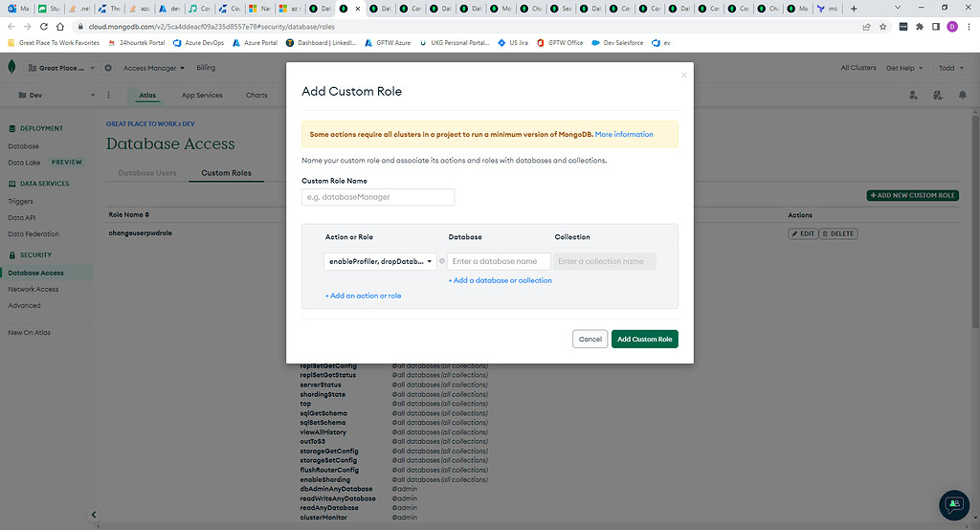The width and height of the screenshot is (980, 530).
Task: Close the Add Custom Role dialog
Action: tap(683, 75)
